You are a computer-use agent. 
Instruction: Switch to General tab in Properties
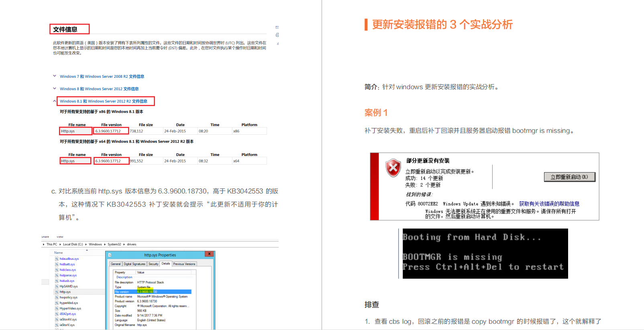pyautogui.click(x=116, y=264)
